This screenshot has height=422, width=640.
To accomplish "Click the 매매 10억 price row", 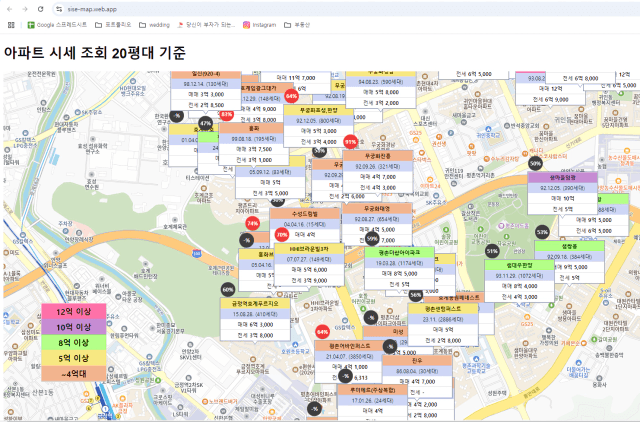I will tap(562, 198).
